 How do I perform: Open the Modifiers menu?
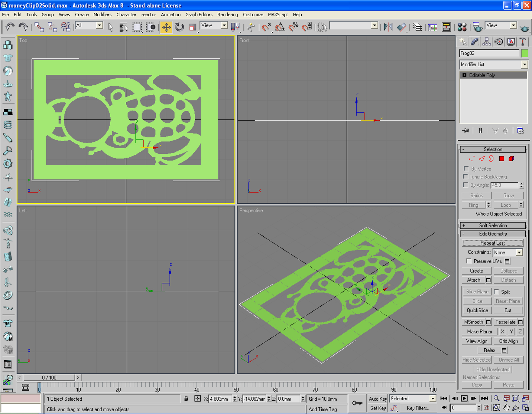click(102, 15)
